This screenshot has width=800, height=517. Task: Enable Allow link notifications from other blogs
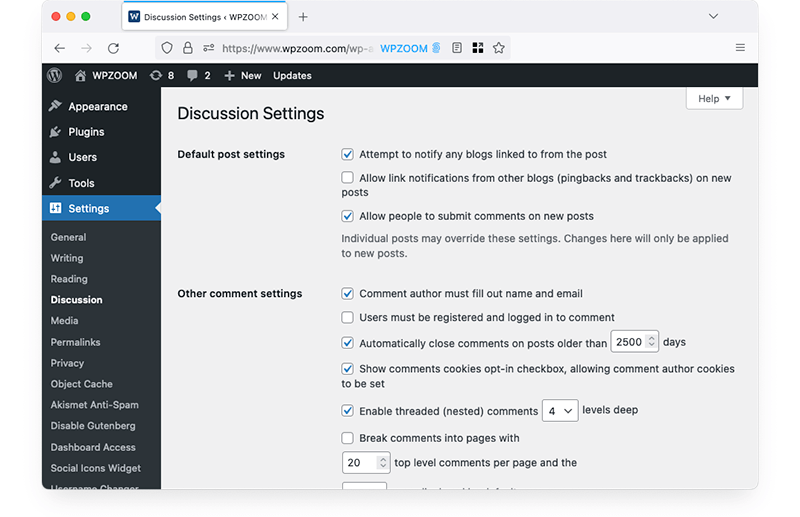tap(347, 178)
